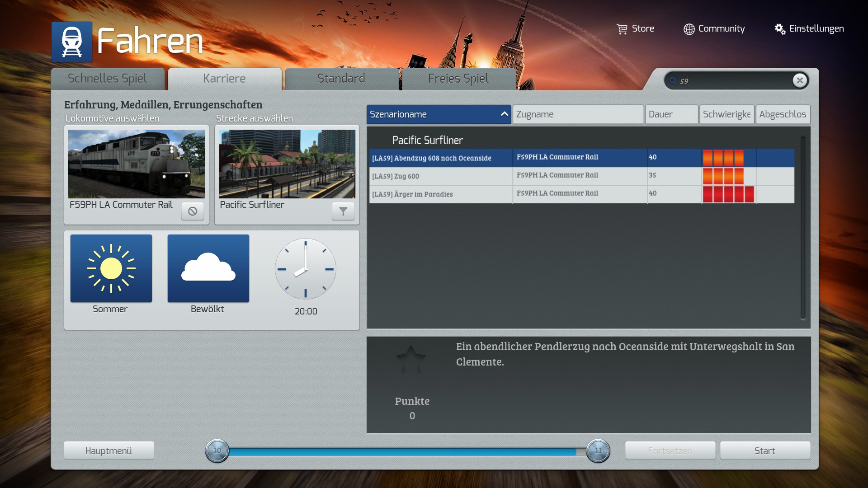The width and height of the screenshot is (868, 488).
Task: Sort list by Zugname column header
Action: 578,114
